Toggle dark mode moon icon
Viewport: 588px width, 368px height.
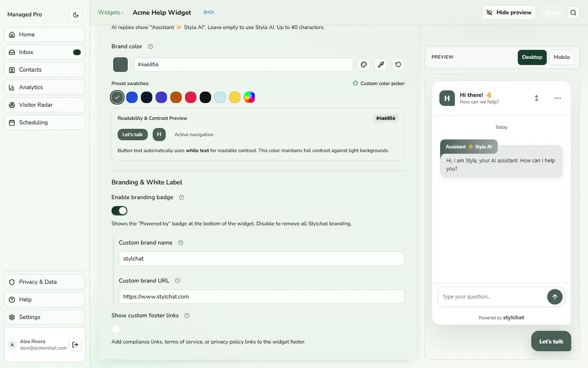(76, 15)
